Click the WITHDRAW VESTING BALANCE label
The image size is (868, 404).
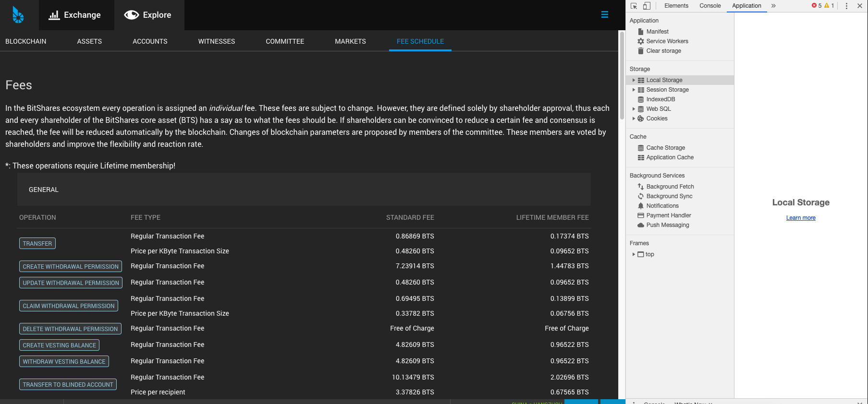[x=64, y=361]
